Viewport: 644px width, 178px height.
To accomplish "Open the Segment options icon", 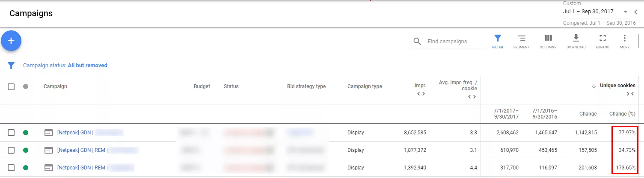I will (x=521, y=42).
